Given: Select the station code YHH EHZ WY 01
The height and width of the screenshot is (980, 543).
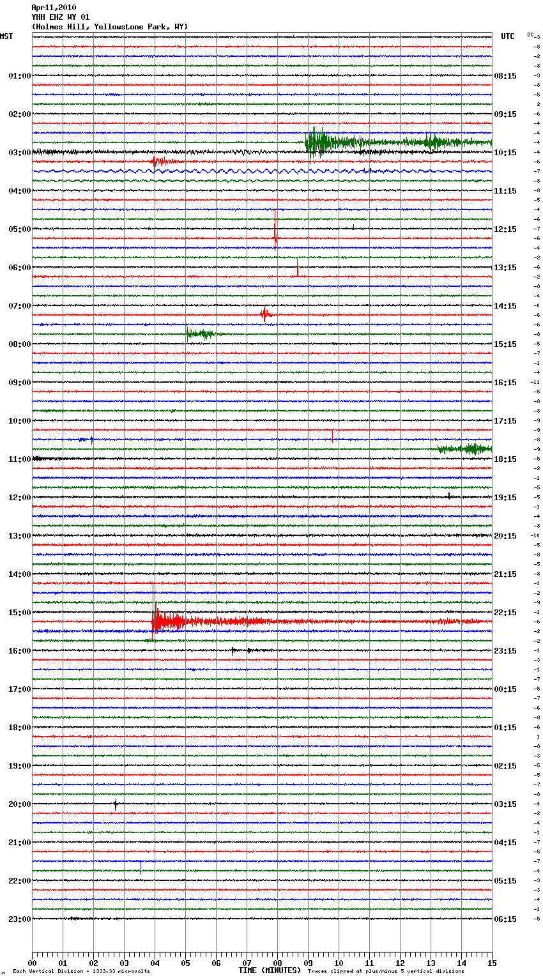Looking at the screenshot, I should click(x=61, y=17).
